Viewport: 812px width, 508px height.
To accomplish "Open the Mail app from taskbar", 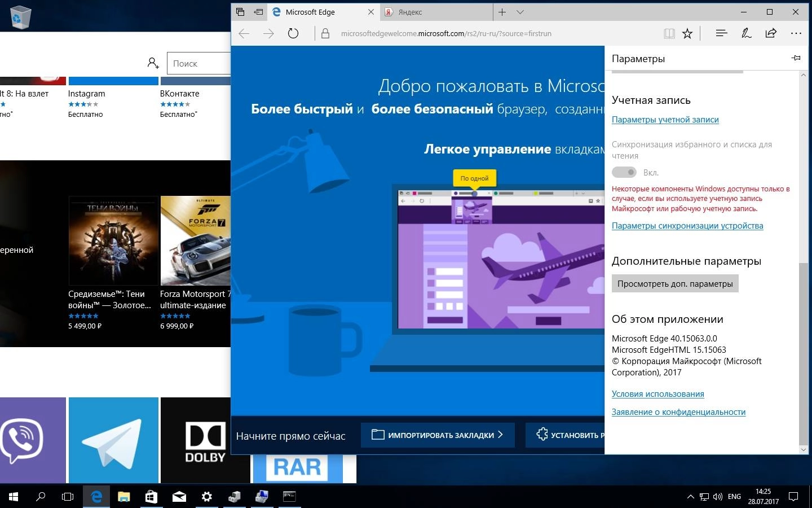I will click(179, 497).
